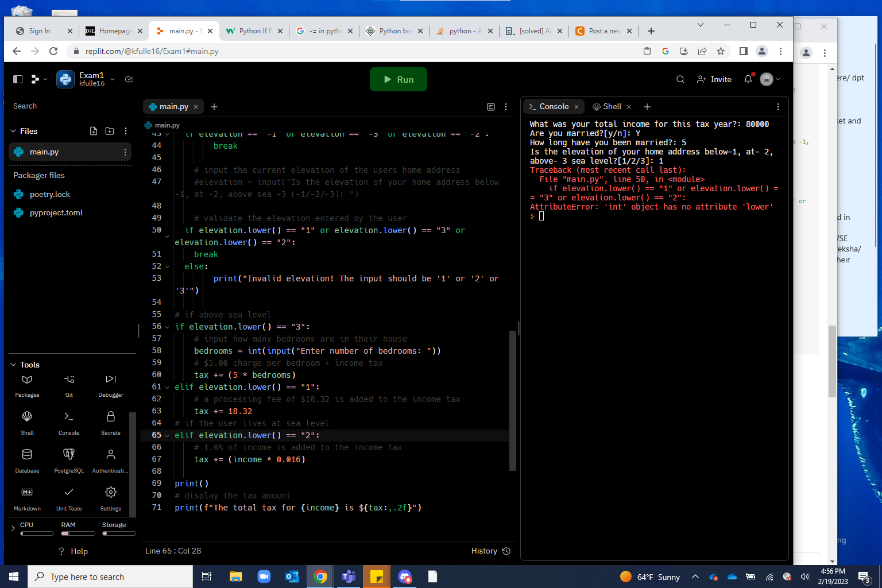Image resolution: width=882 pixels, height=588 pixels.
Task: Open the notifications bell icon
Action: tap(748, 79)
